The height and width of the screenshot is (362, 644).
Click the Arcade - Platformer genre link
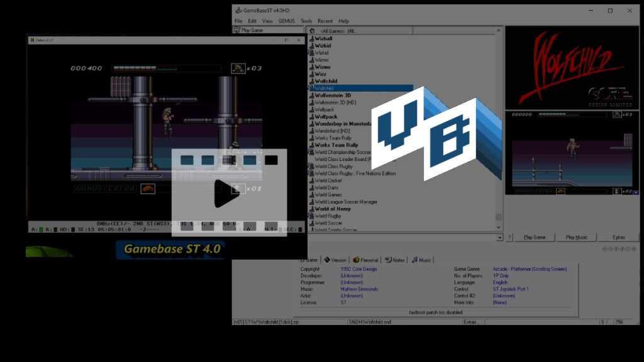coord(530,269)
